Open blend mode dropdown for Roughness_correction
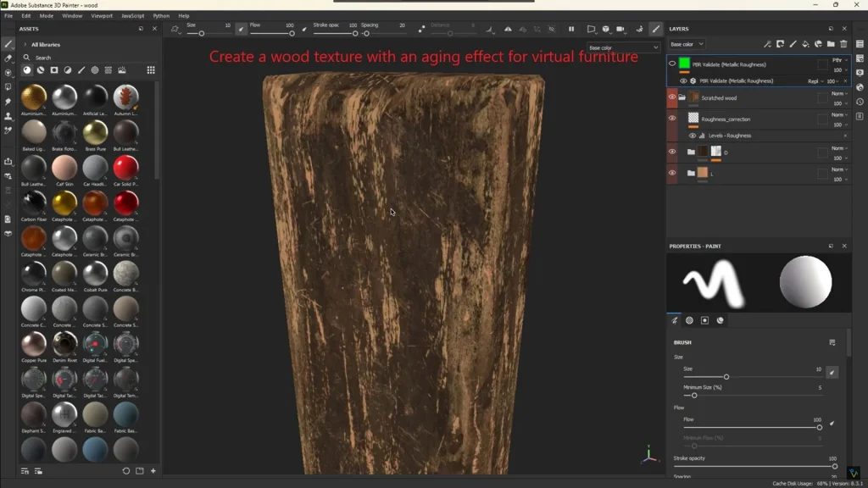 840,114
